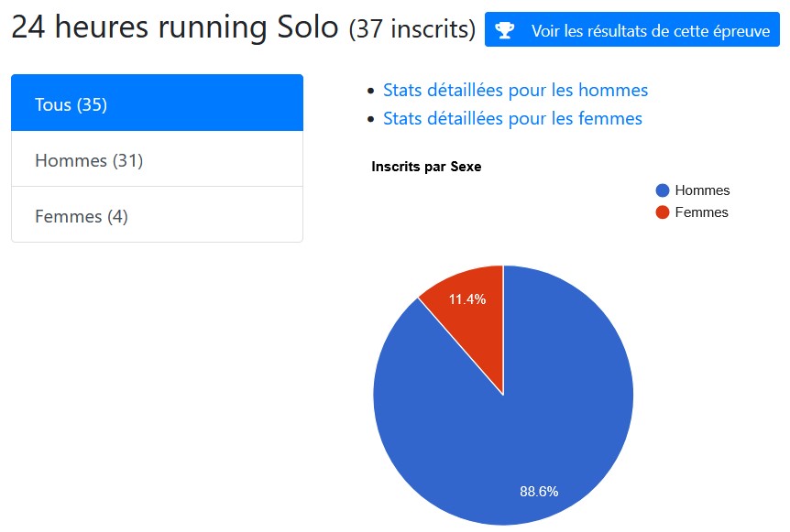Image resolution: width=790 pixels, height=532 pixels.
Task: Click the 88.6% pie label
Action: (539, 492)
